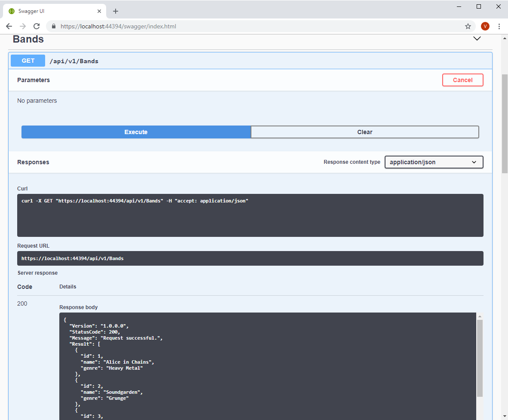Click the address bar URL
This screenshot has width=508, height=420.
point(118,26)
